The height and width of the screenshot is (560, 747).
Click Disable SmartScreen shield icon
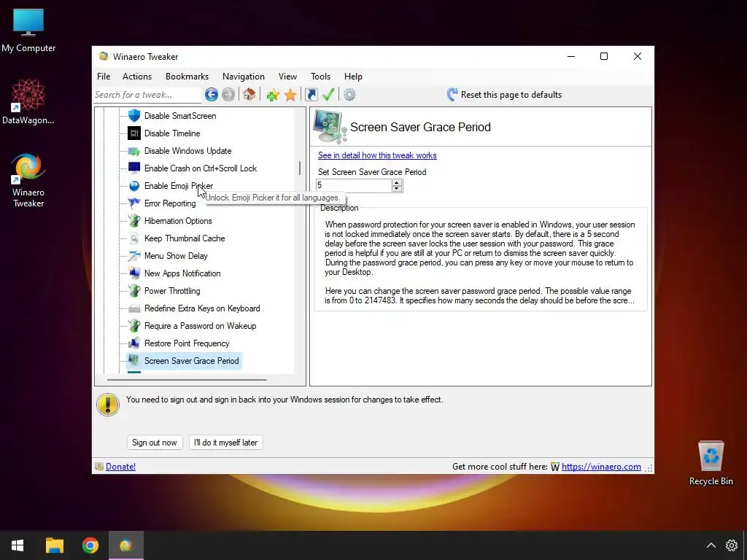click(134, 115)
